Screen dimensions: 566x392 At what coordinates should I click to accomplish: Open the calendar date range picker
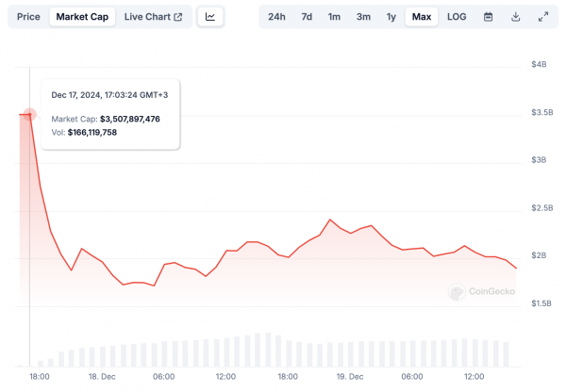(488, 17)
